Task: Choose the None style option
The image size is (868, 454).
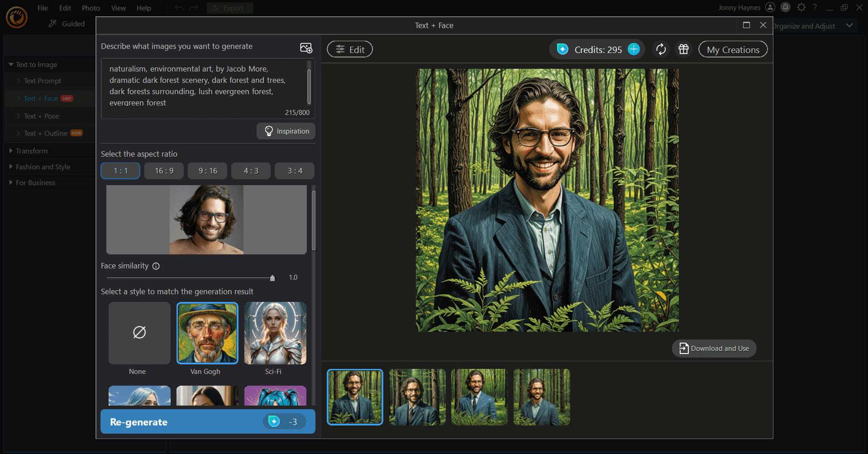Action: click(139, 333)
